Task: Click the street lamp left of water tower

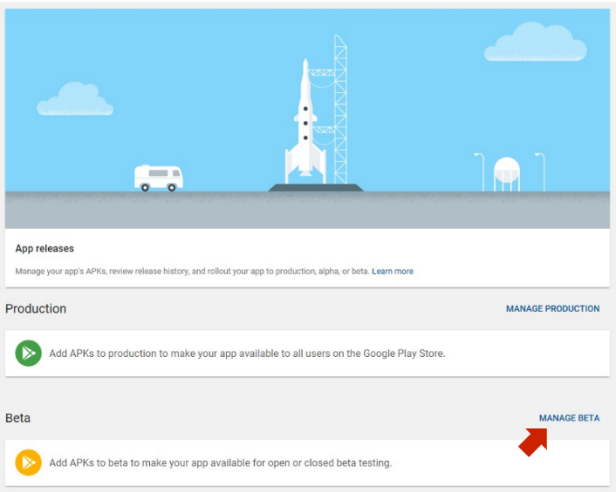Action: [479, 170]
